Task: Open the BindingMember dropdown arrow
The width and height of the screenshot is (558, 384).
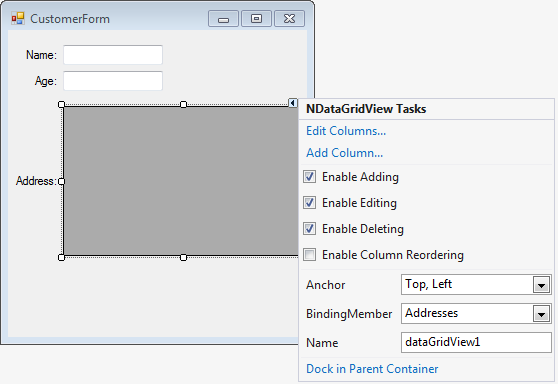Action: (x=542, y=314)
